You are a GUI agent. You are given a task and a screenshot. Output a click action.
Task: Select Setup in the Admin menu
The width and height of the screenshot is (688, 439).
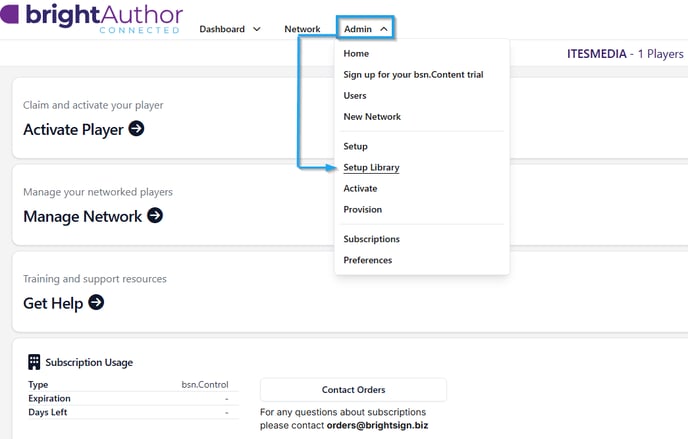pyautogui.click(x=355, y=146)
